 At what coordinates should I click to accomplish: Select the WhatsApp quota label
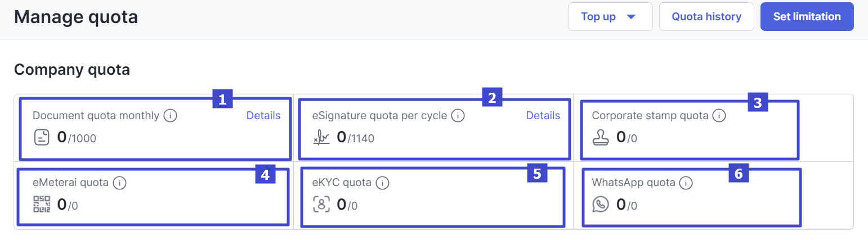[x=633, y=183]
